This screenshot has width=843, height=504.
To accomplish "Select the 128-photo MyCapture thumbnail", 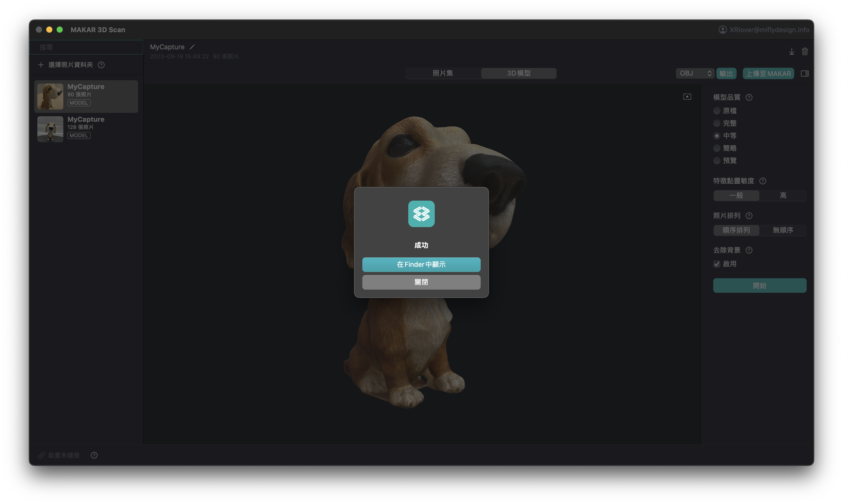I will 50,129.
